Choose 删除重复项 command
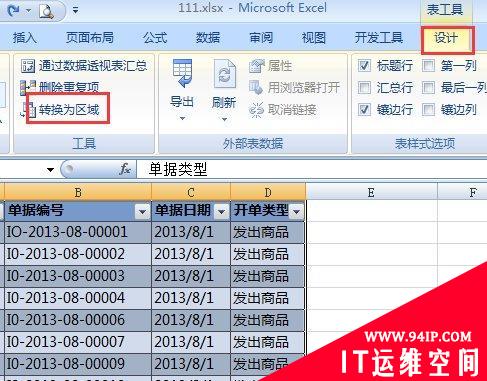Image resolution: width=487 pixels, height=381 pixels. (69, 87)
